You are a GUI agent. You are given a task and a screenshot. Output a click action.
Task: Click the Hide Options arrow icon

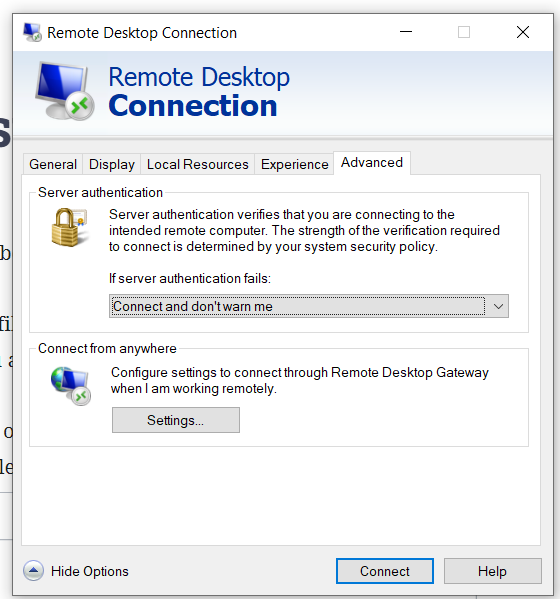pyautogui.click(x=34, y=571)
